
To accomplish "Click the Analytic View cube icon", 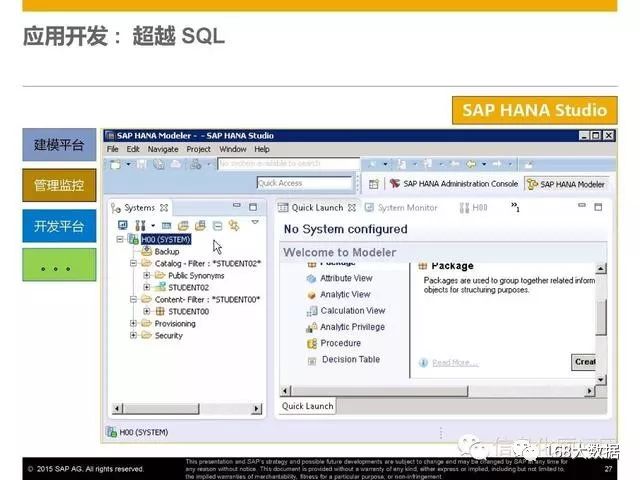I will point(311,295).
